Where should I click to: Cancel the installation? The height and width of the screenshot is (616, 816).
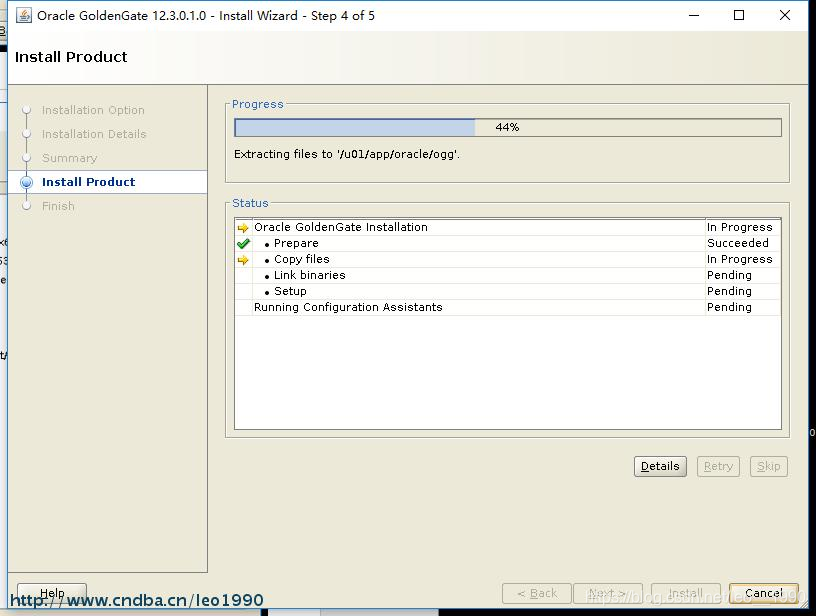point(763,593)
